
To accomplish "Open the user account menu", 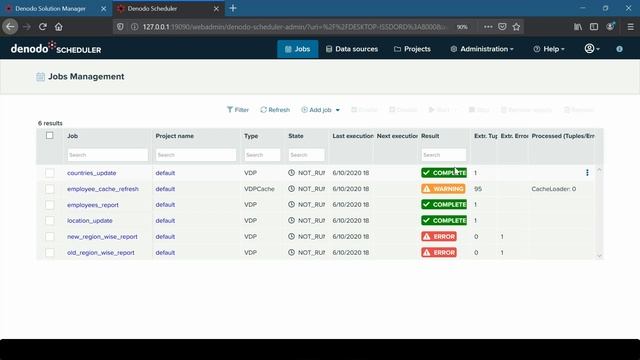I will pyautogui.click(x=592, y=49).
